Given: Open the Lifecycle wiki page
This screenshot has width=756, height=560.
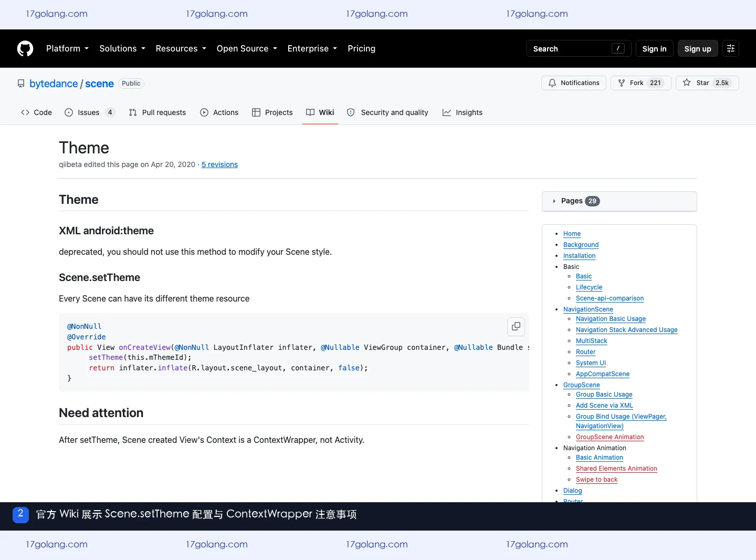Looking at the screenshot, I should click(589, 287).
